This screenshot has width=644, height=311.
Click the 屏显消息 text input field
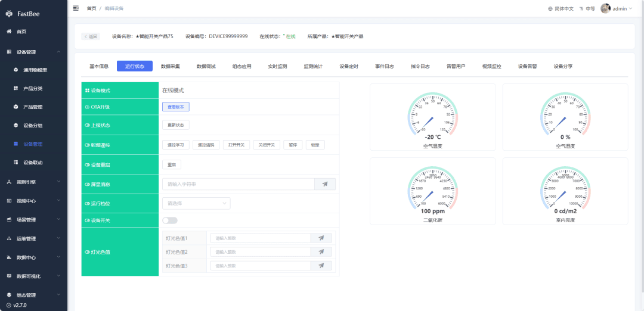[x=238, y=184]
